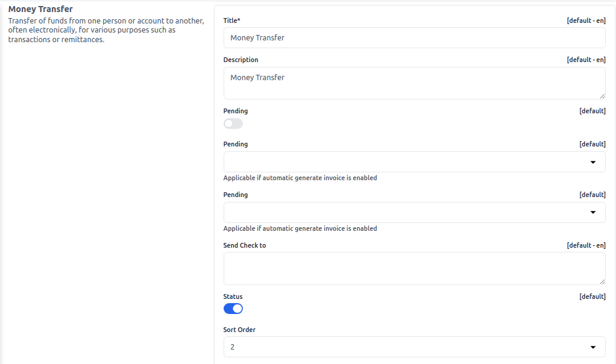Expand the Sort Order dropdown
This screenshot has height=364, width=616.
point(414,347)
